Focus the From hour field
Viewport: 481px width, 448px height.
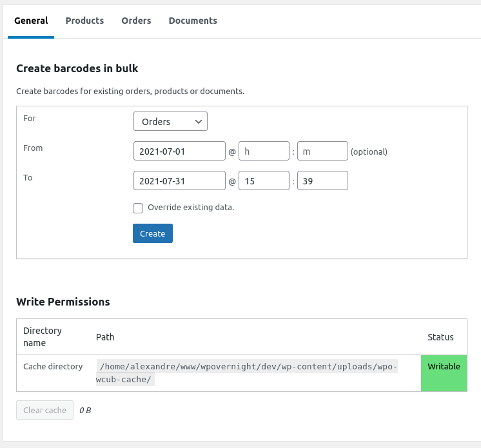[264, 151]
